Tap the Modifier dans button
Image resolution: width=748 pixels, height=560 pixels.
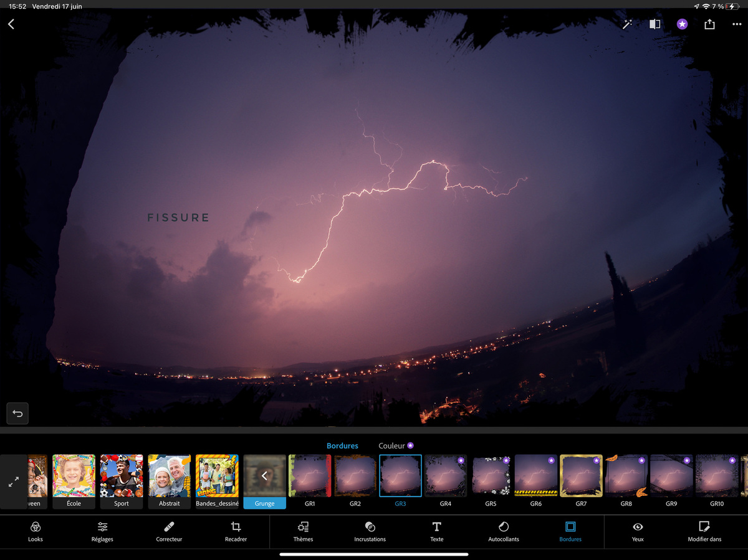704,531
